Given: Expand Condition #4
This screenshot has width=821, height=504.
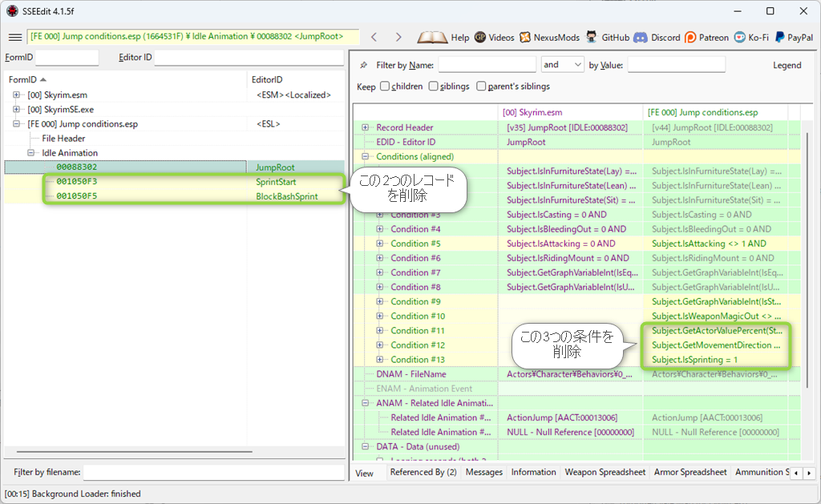Looking at the screenshot, I should [x=379, y=228].
